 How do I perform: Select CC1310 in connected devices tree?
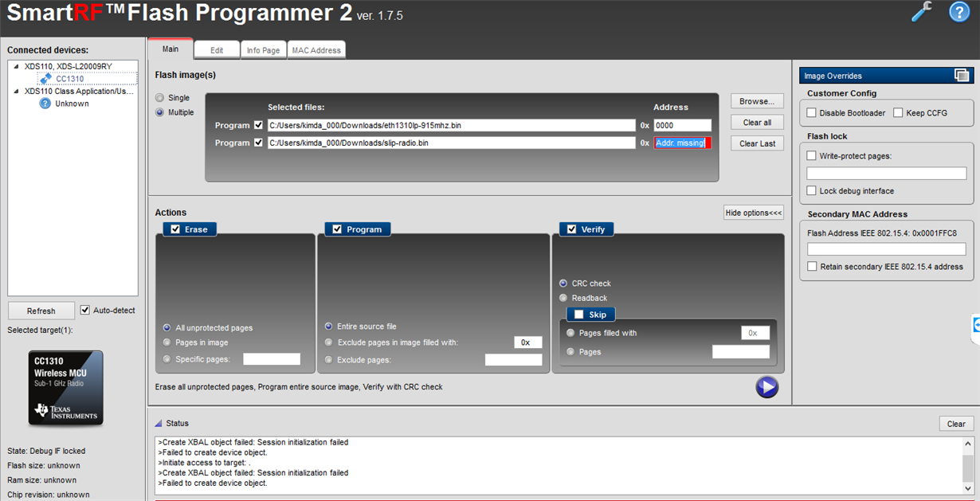click(69, 79)
